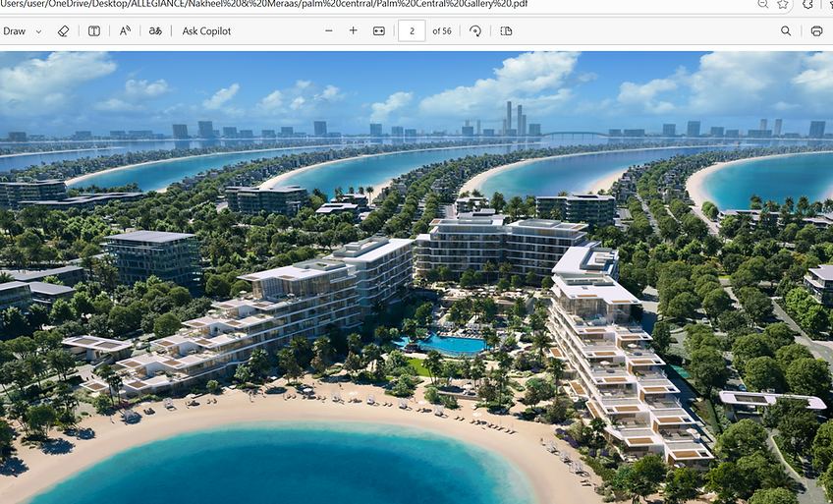
Task: Toggle fit to width view
Action: (x=379, y=30)
